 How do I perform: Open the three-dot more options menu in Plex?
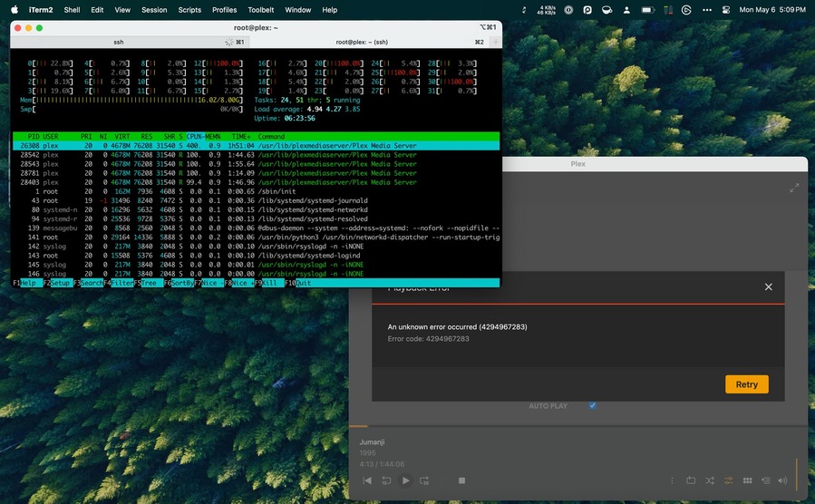click(672, 480)
